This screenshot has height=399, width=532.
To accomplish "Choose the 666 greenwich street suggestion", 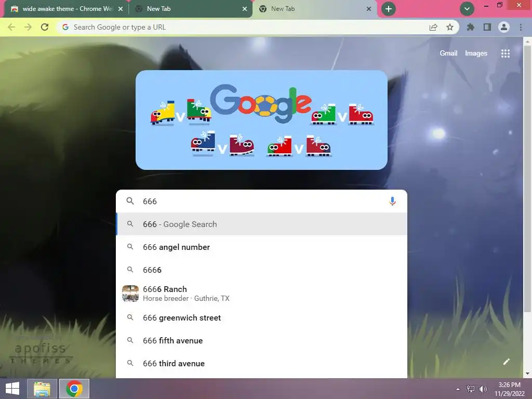I will coord(262,317).
